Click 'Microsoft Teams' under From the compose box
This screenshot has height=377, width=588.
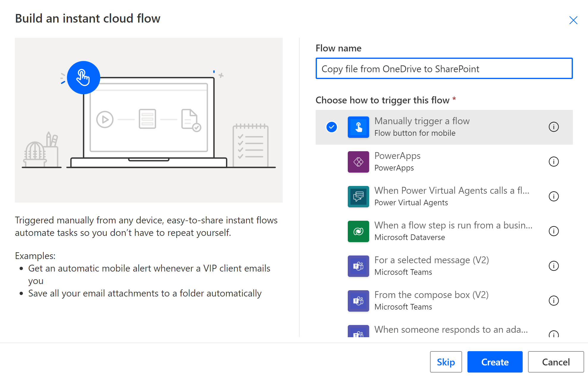[403, 307]
